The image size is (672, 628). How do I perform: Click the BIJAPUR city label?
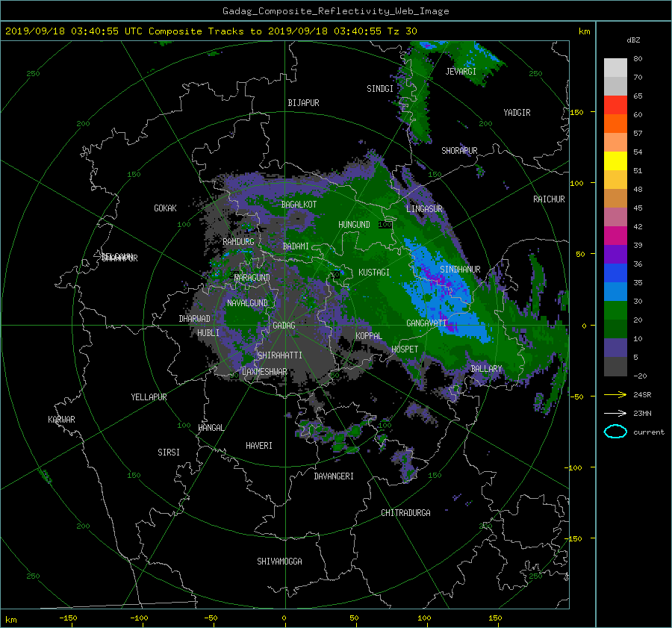(303, 103)
